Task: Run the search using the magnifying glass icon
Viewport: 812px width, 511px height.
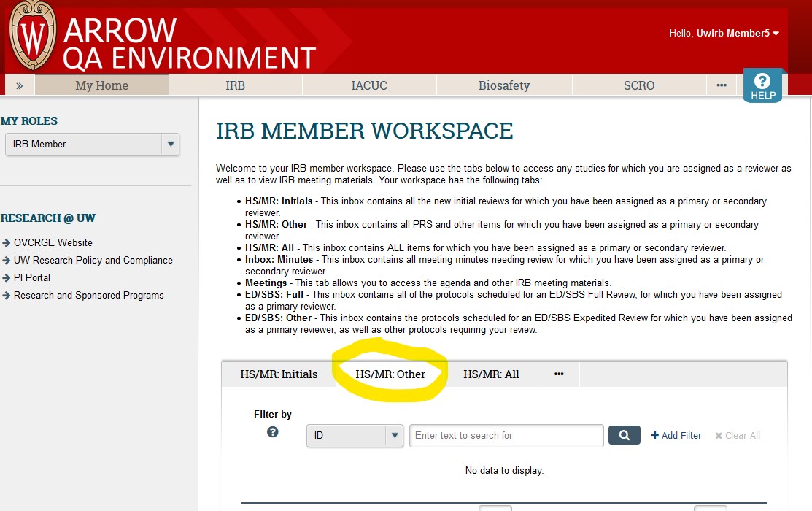Action: (x=624, y=435)
